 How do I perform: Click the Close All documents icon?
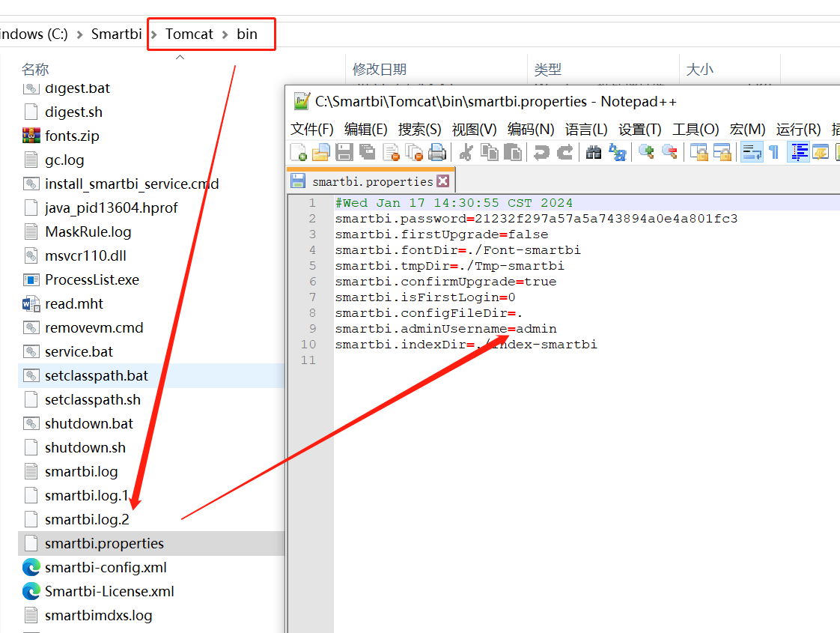tap(414, 153)
